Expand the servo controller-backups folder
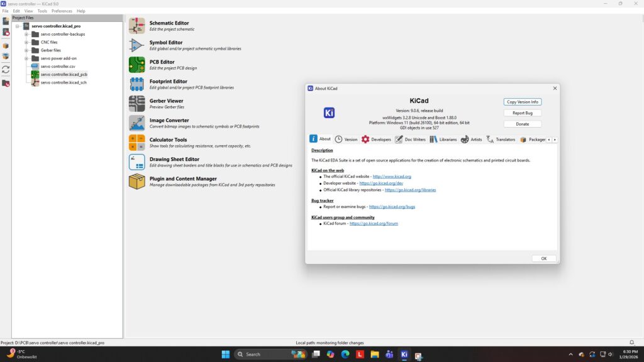This screenshot has height=362, width=644. (x=26, y=34)
